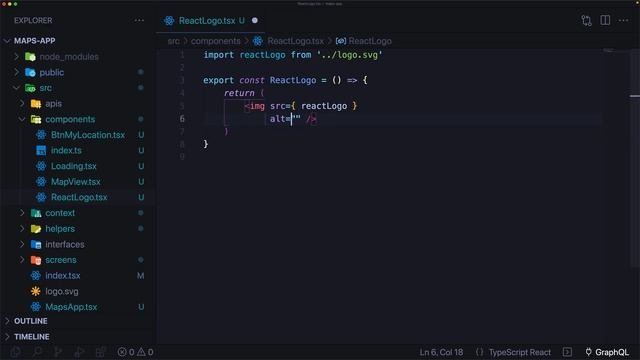The height and width of the screenshot is (360, 640).
Task: Open source control changes icon at top right
Action: click(587, 20)
